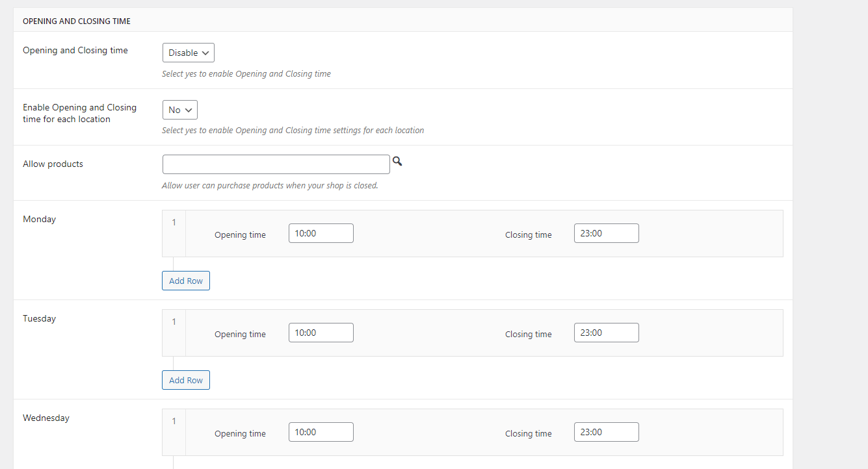The height and width of the screenshot is (469, 868).
Task: Select row number 1 handle for Wednesday
Action: click(174, 422)
